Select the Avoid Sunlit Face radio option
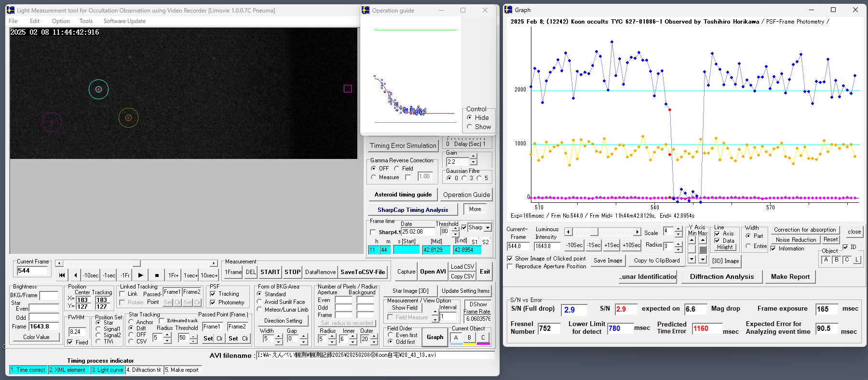This screenshot has width=868, height=380. click(x=259, y=302)
